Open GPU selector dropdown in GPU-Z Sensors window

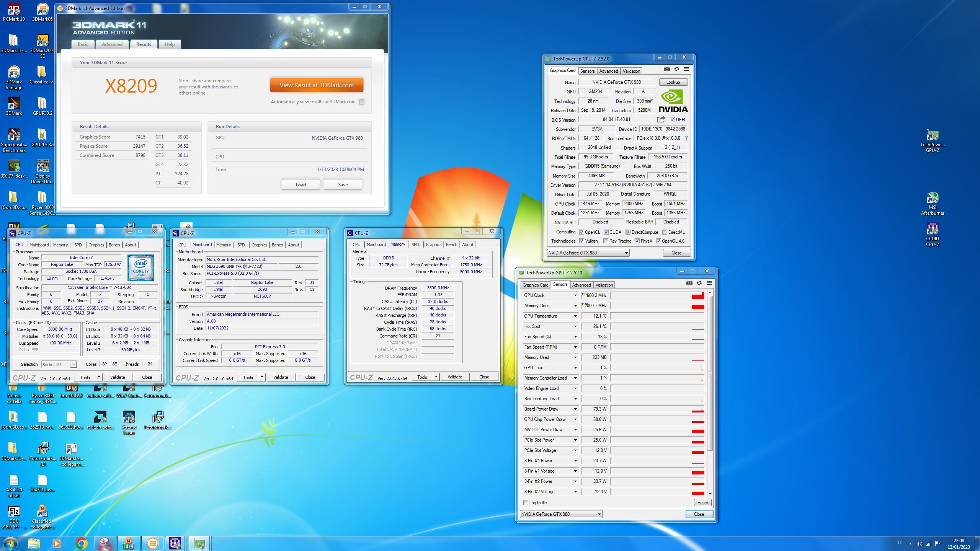tap(561, 514)
